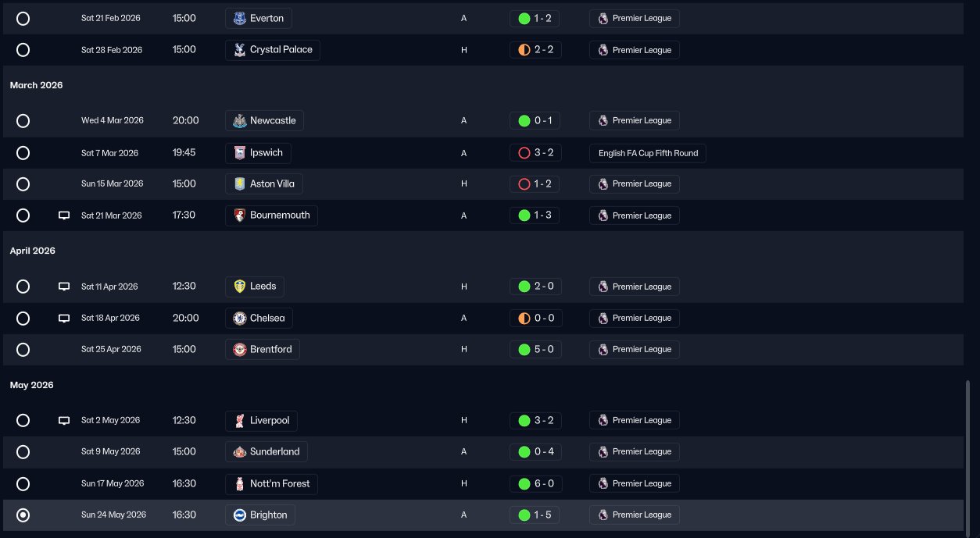Click the TV icon on the Chelsea row

[x=64, y=318]
